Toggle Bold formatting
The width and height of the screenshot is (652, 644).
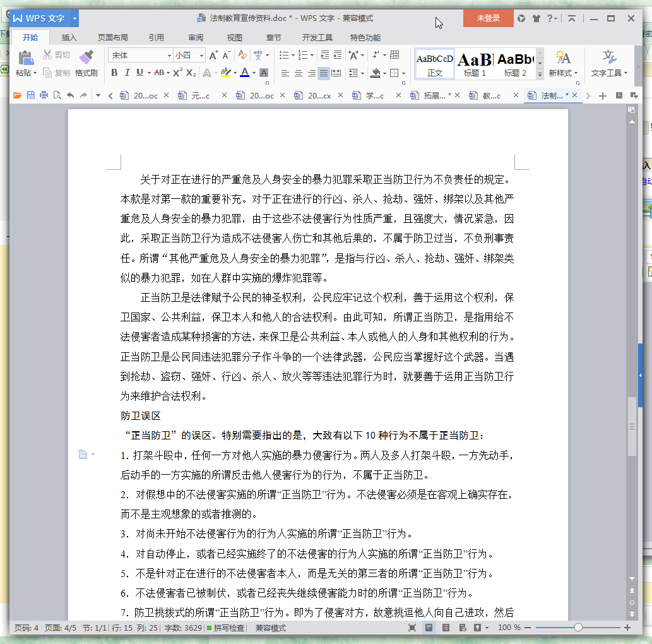point(114,73)
